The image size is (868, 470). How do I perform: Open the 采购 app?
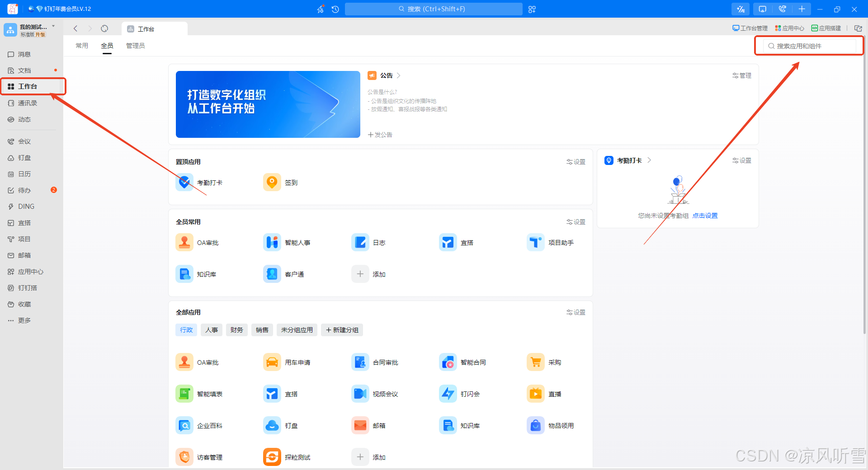(544, 362)
